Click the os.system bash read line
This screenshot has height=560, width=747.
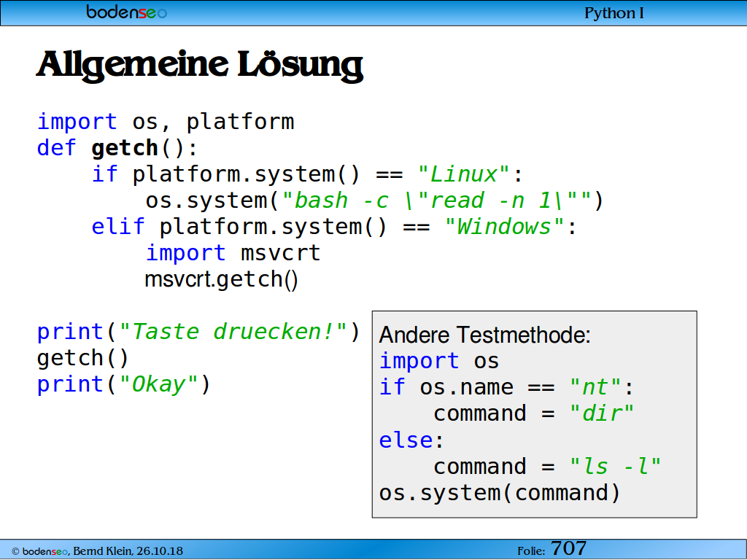374,201
